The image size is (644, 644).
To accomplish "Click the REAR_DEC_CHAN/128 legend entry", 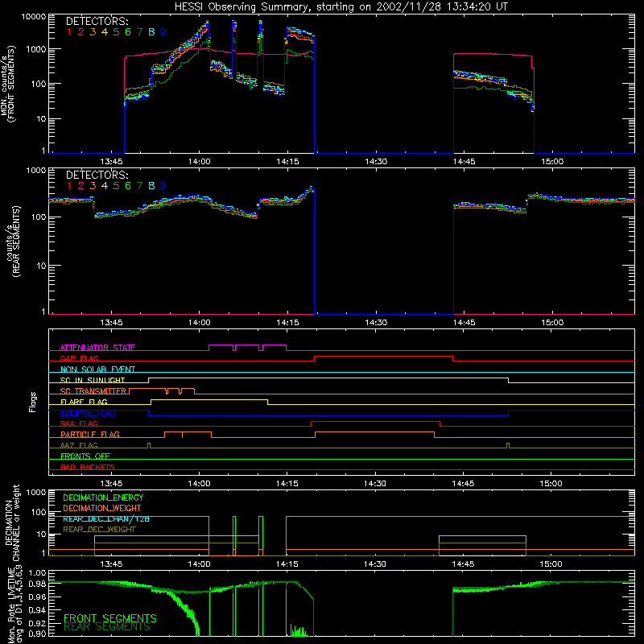I will pyautogui.click(x=106, y=518).
